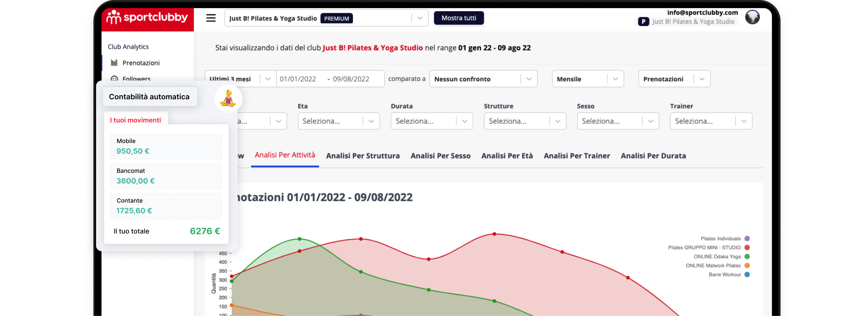Screen dimensions: 868x316
Task: Select the Analisi Per Attività tab
Action: (285, 155)
